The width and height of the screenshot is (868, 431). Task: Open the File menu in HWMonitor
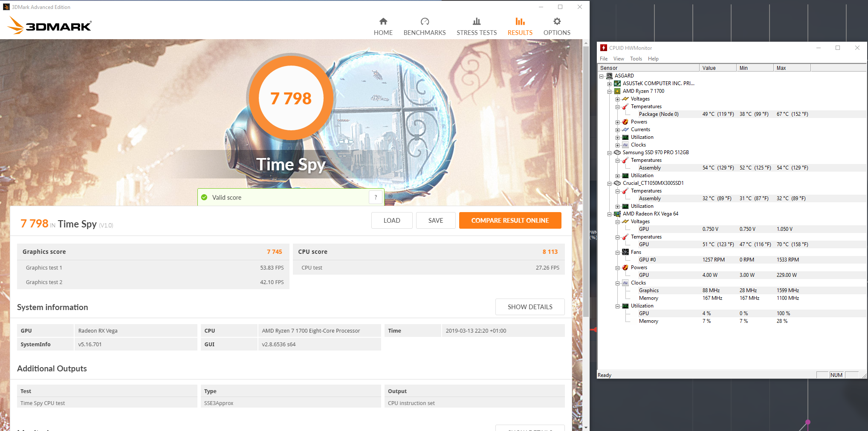tap(604, 59)
